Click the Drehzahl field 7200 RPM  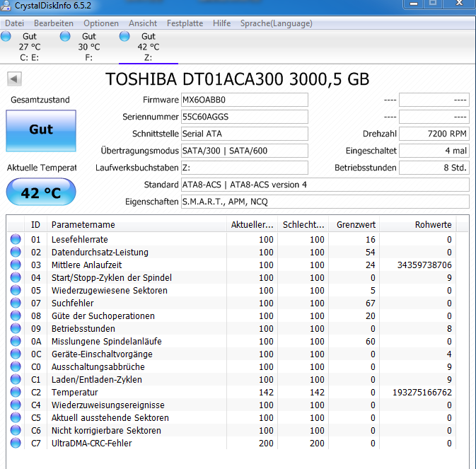434,134
